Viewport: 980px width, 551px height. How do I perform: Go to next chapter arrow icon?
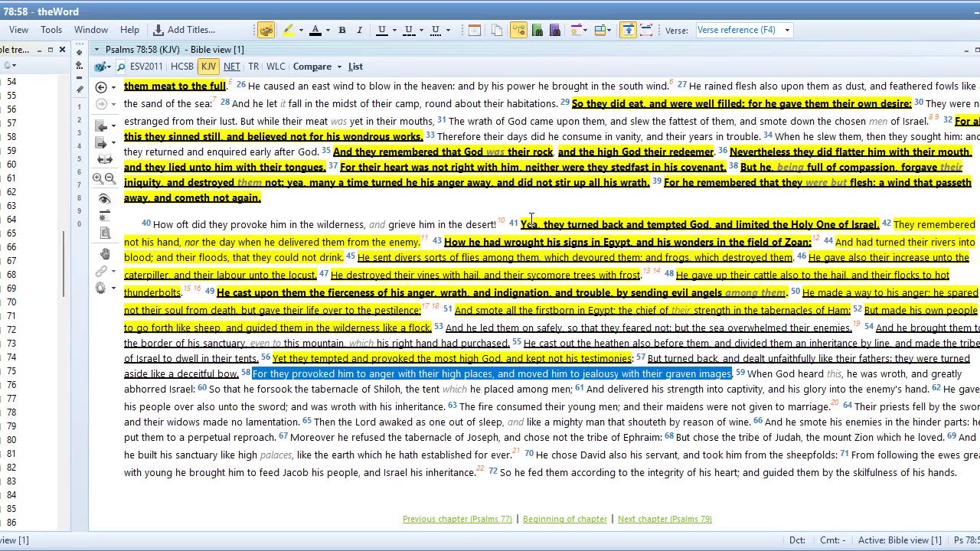tap(101, 143)
